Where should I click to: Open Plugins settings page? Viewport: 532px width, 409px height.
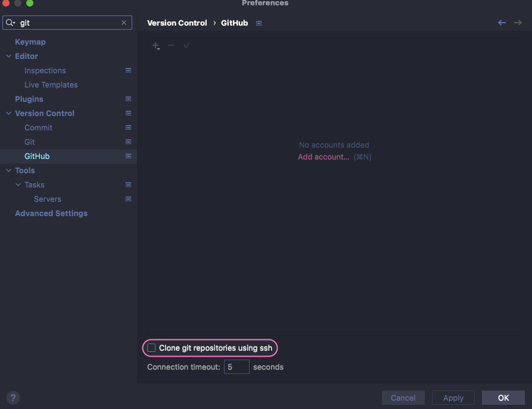[x=29, y=99]
